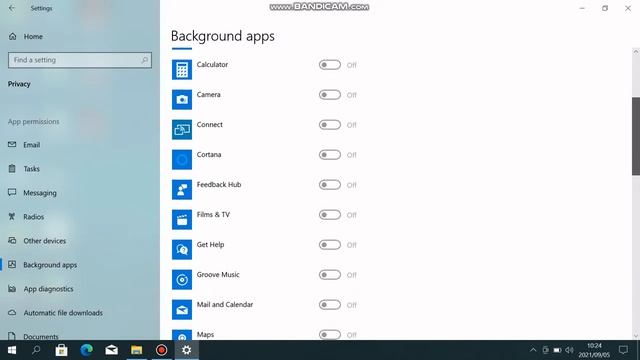
Task: Enable the Groove Music background toggle
Action: (330, 275)
